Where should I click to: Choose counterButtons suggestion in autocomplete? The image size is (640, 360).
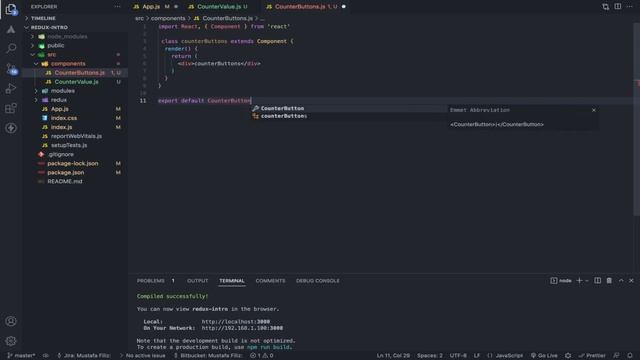pyautogui.click(x=349, y=116)
